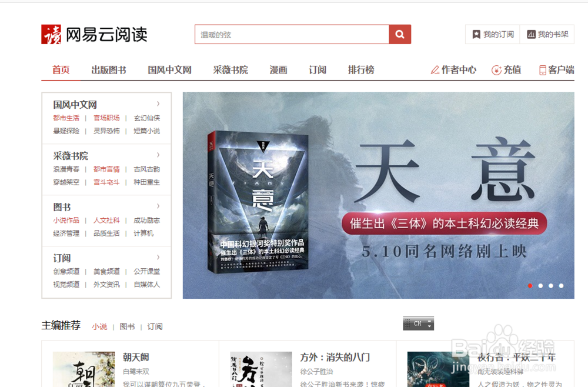
Task: Open sidebar heading 订阅
Action: pos(62,258)
